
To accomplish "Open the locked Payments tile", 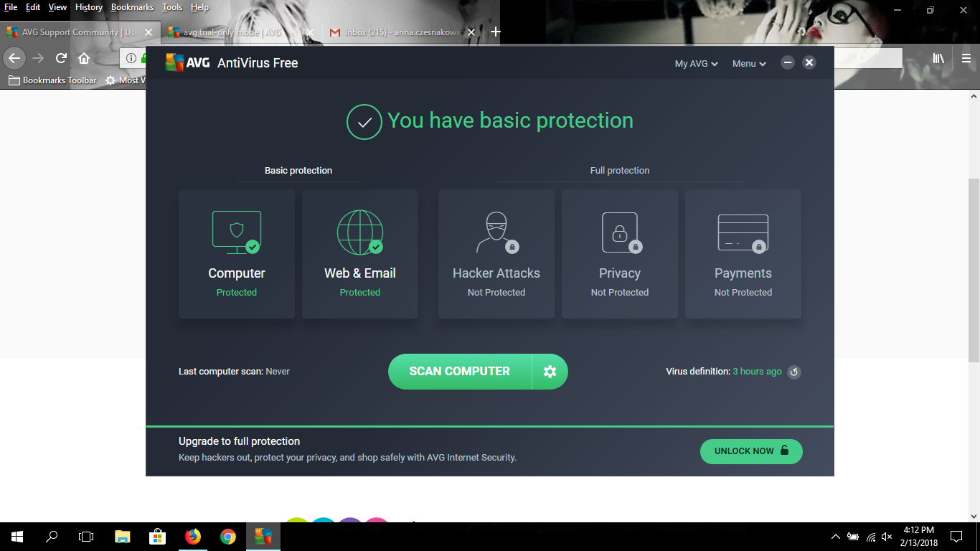I will (743, 253).
